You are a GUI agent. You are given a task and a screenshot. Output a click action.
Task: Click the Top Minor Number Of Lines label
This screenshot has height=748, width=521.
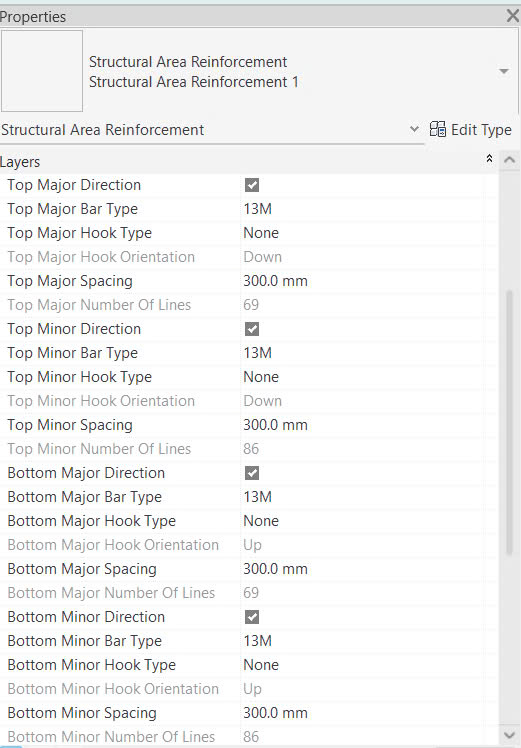99,449
